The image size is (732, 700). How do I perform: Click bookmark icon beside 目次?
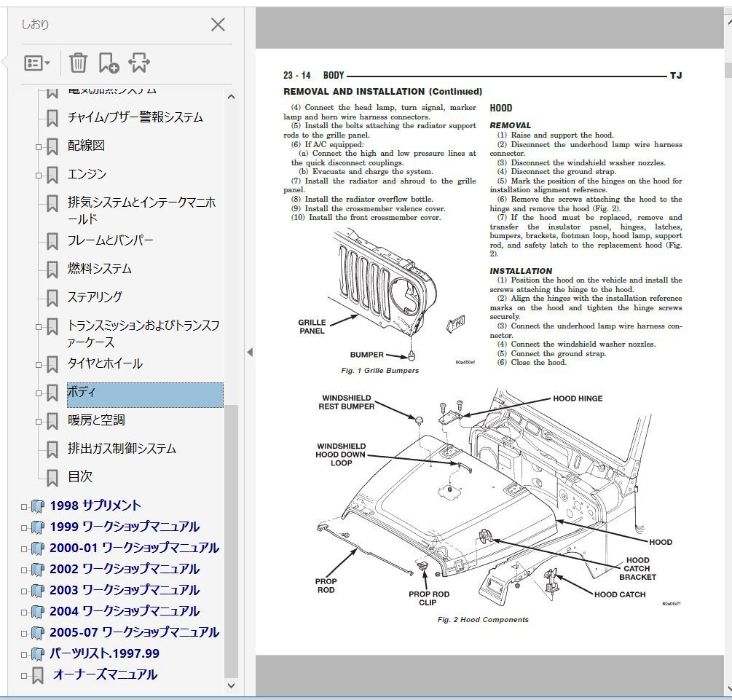point(52,478)
